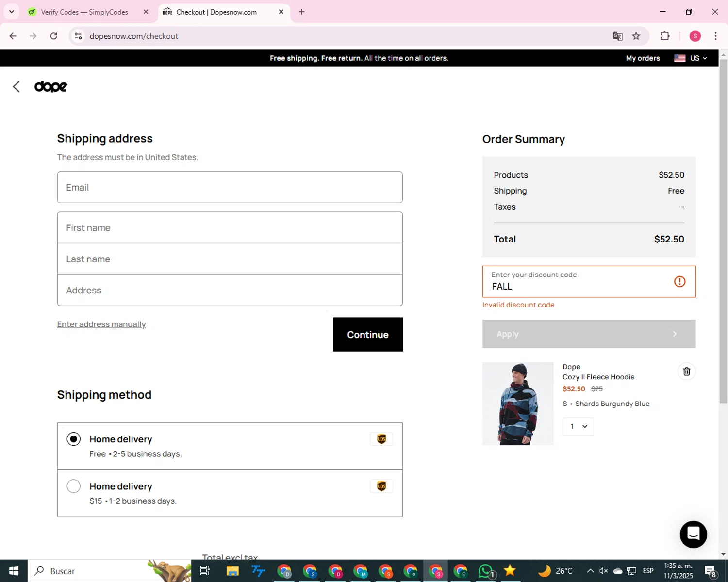Click the Invalid discount code message
This screenshot has height=582, width=728.
click(x=518, y=305)
